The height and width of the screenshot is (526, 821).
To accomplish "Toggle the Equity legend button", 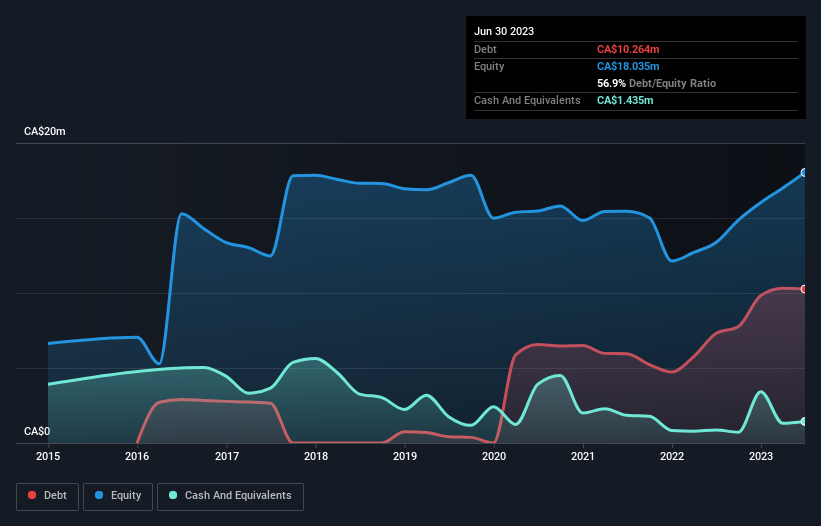I will pos(118,496).
